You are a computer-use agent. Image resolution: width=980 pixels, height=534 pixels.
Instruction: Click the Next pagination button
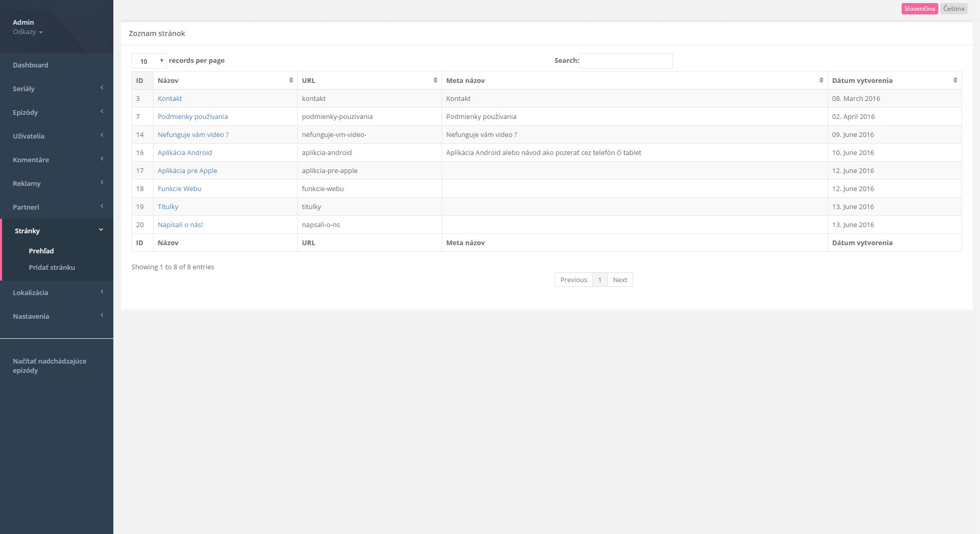[x=620, y=280]
